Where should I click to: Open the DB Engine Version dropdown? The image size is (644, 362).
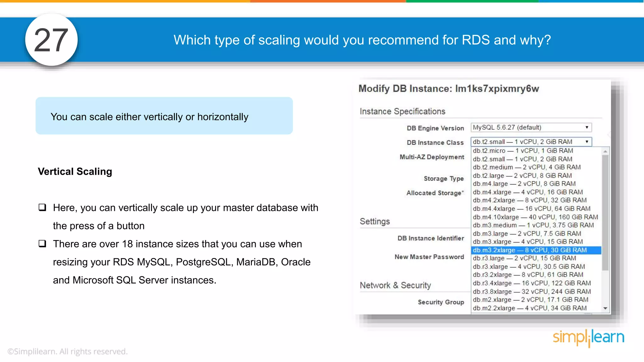(x=531, y=127)
